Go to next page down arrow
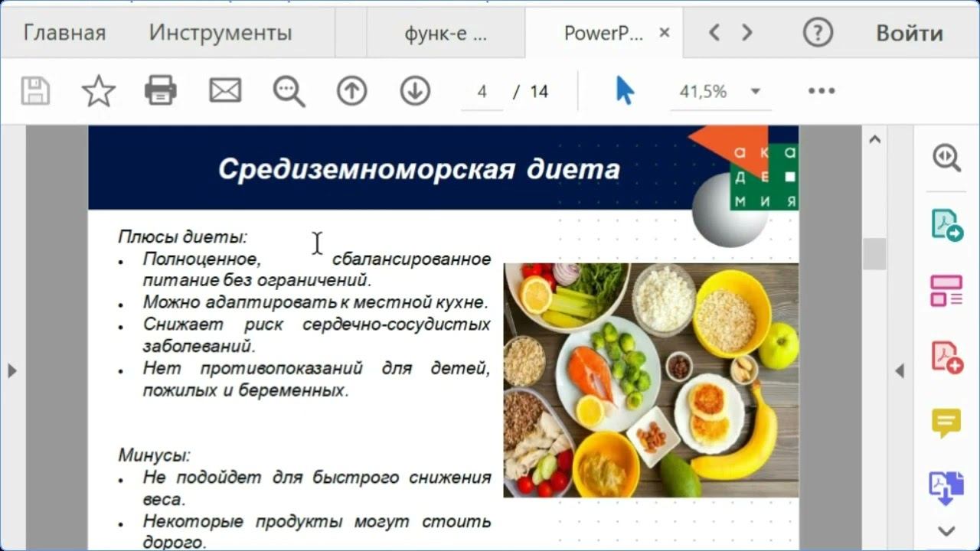This screenshot has width=980, height=551. click(x=415, y=92)
